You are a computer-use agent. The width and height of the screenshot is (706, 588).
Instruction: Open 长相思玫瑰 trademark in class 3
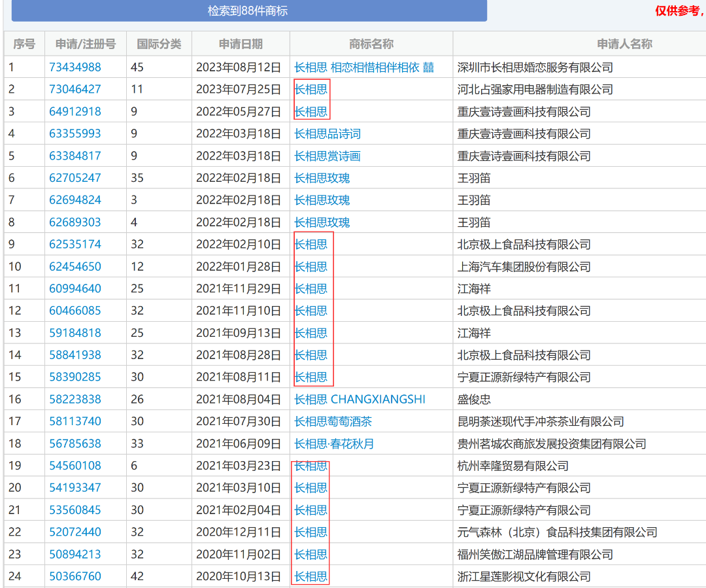(322, 200)
